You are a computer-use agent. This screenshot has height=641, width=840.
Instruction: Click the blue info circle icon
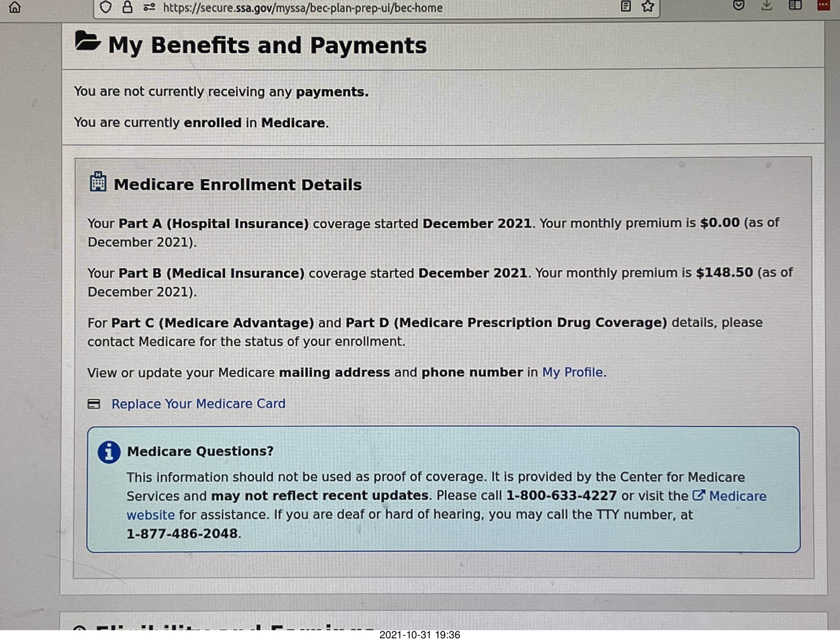pos(109,452)
